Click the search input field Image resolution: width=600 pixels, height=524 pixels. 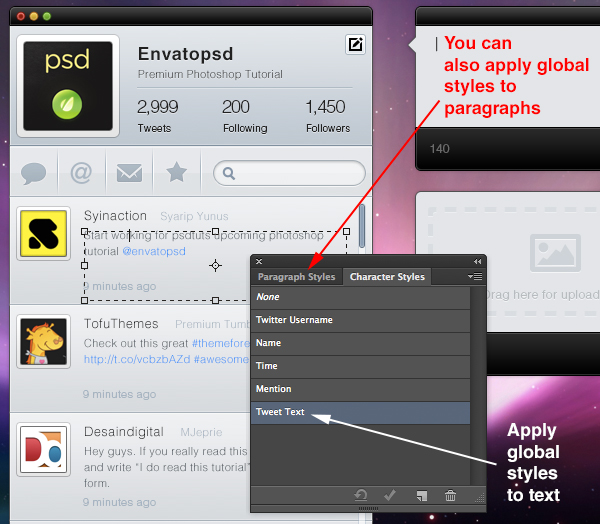pyautogui.click(x=289, y=173)
